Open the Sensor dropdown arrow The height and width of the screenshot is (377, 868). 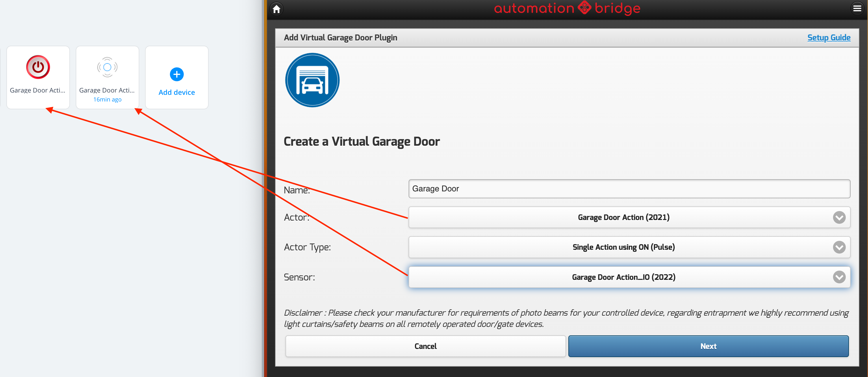(839, 277)
